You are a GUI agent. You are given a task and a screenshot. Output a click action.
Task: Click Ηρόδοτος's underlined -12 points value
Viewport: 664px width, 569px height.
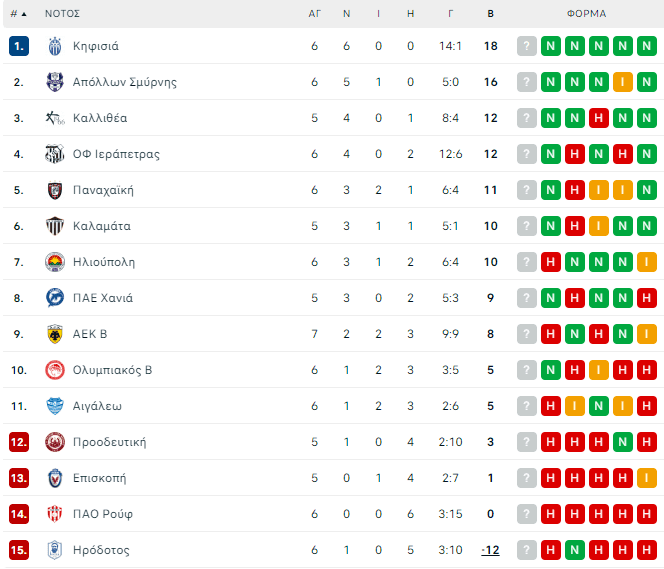490,550
